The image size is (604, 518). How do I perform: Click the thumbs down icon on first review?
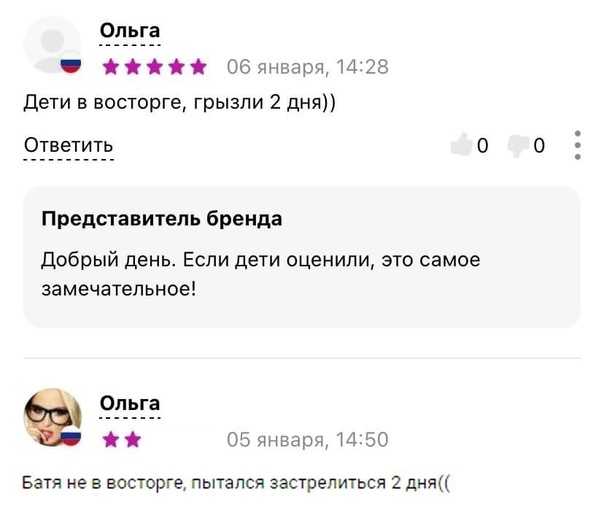pos(519,146)
